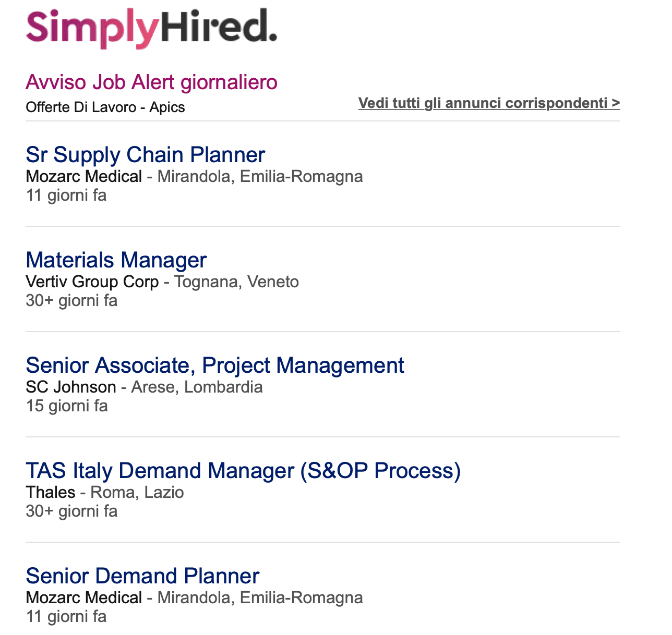
Task: Click Mozarc Medical under Senior Demand Planner
Action: pos(83,598)
